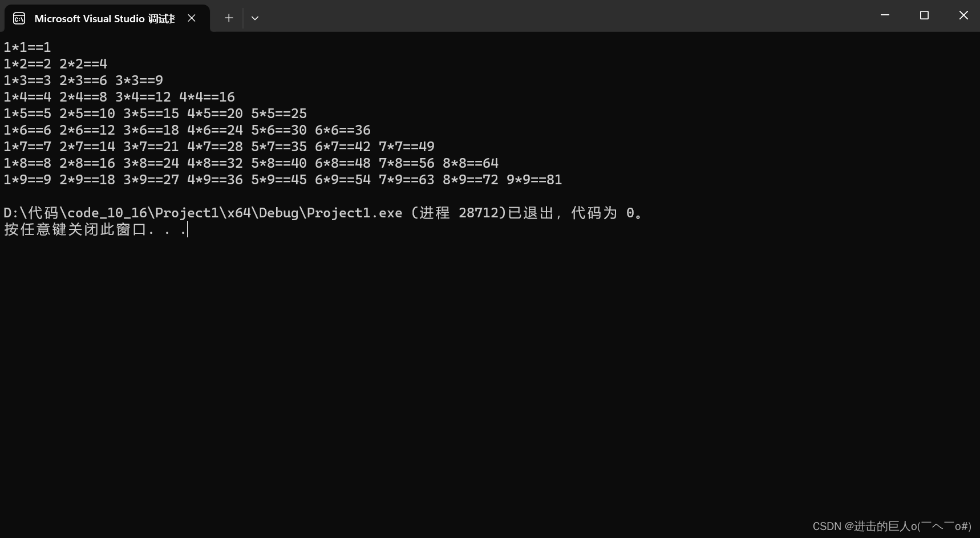
Task: Click the CSDN watermark text
Action: point(892,526)
